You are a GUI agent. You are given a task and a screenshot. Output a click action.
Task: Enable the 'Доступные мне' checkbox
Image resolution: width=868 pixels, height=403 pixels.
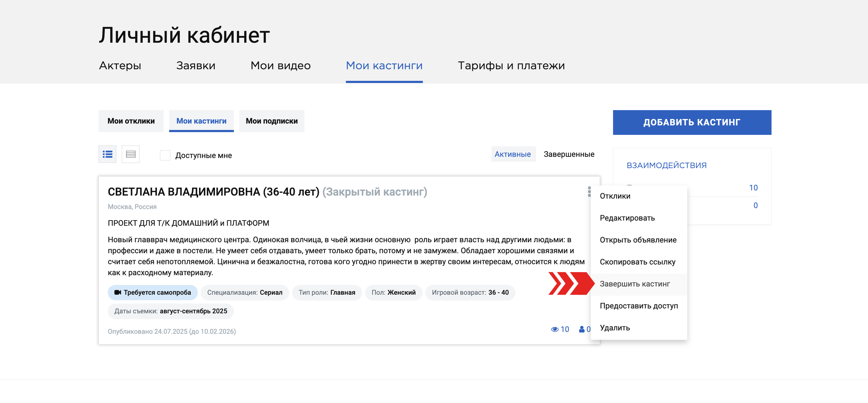click(x=165, y=155)
